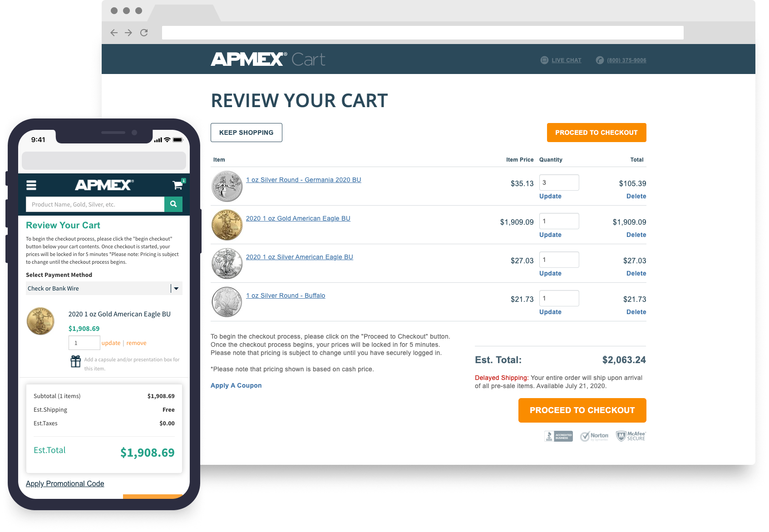
Task: Click Keep Shopping to continue browsing
Action: point(246,133)
